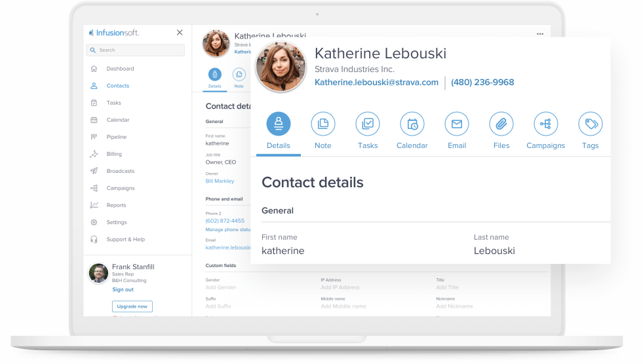Image resolution: width=643 pixels, height=364 pixels.
Task: Open Support & Help in the sidebar
Action: coord(125,240)
